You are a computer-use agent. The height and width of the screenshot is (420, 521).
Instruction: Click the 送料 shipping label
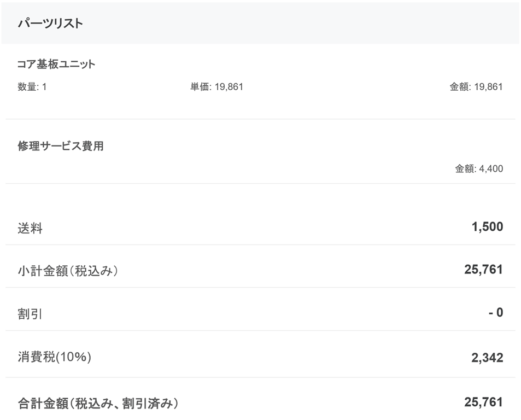(30, 228)
